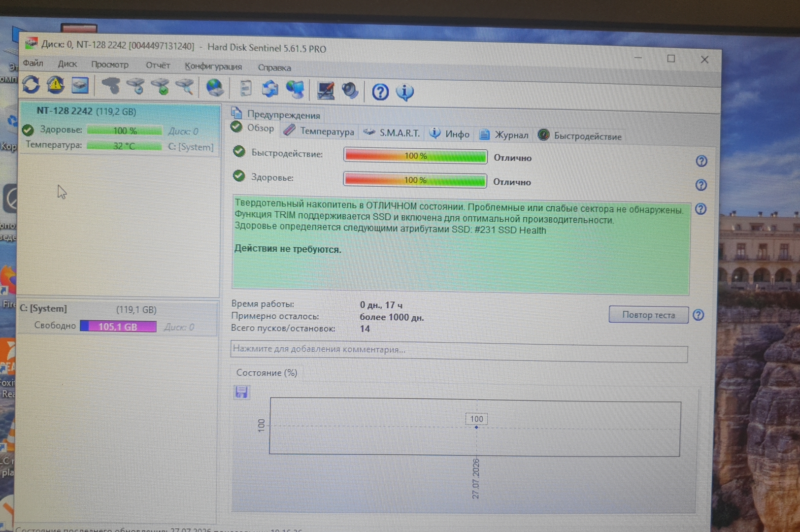This screenshot has width=800, height=532.
Task: Click the 'Примерно осталось:' label
Action: (275, 316)
